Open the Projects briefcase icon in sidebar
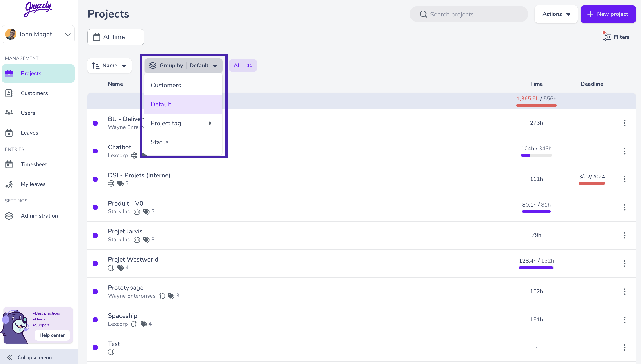The image size is (641, 364). pyautogui.click(x=9, y=73)
